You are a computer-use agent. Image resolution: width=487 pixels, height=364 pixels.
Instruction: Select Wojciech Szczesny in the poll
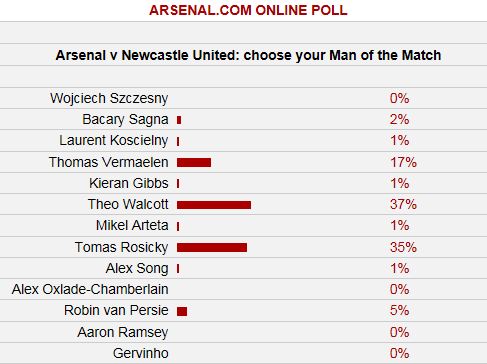[109, 98]
